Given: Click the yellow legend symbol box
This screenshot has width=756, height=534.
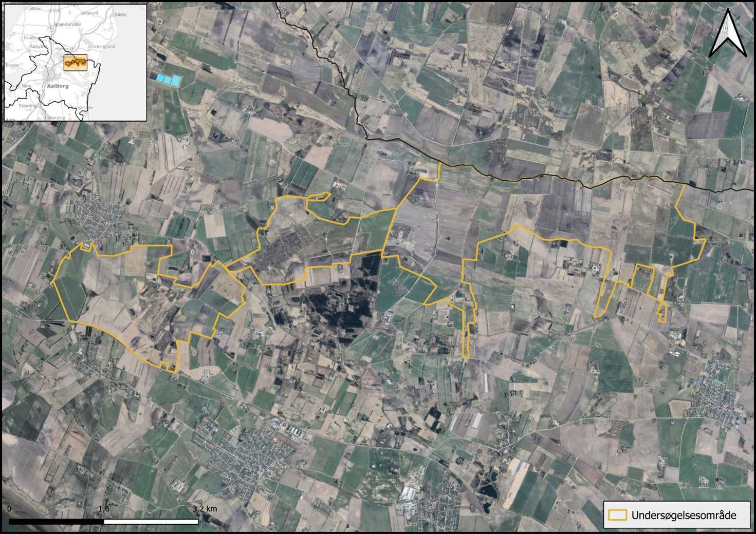Looking at the screenshot, I should tap(617, 515).
